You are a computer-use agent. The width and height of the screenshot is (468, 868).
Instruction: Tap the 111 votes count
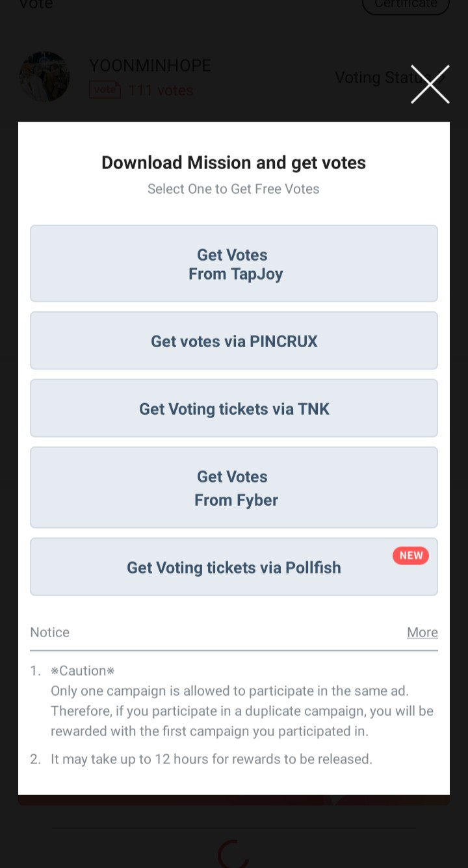pos(161,90)
